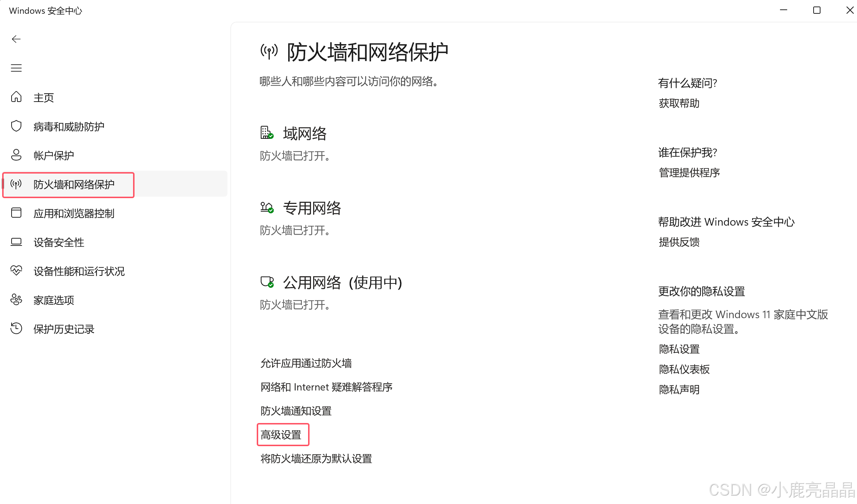
Task: Select 防火墙和网络保护 in the sidebar
Action: [x=74, y=185]
